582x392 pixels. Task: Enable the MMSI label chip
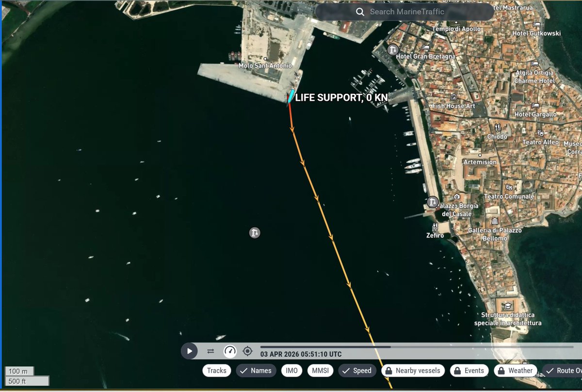pyautogui.click(x=321, y=371)
